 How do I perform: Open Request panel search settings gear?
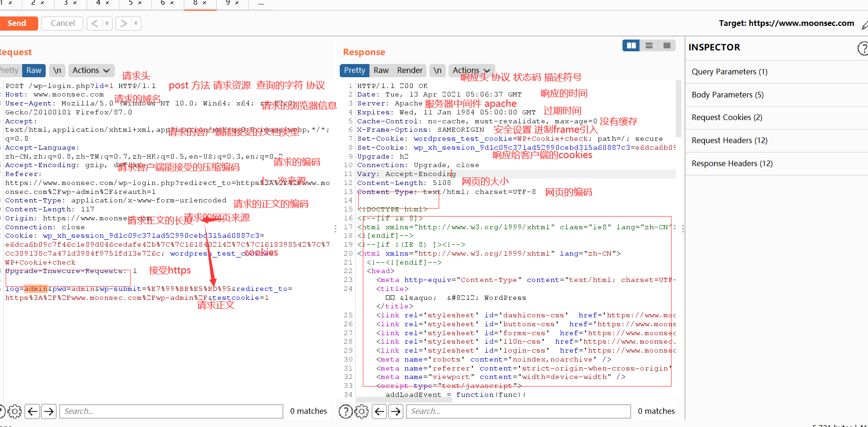click(15, 411)
